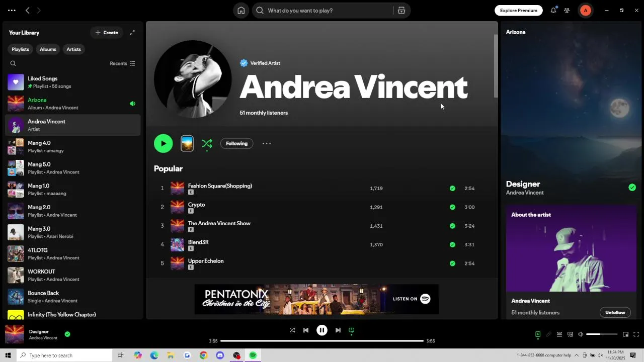Image resolution: width=644 pixels, height=362 pixels.
Task: Open the Queue icon
Action: (x=559, y=334)
